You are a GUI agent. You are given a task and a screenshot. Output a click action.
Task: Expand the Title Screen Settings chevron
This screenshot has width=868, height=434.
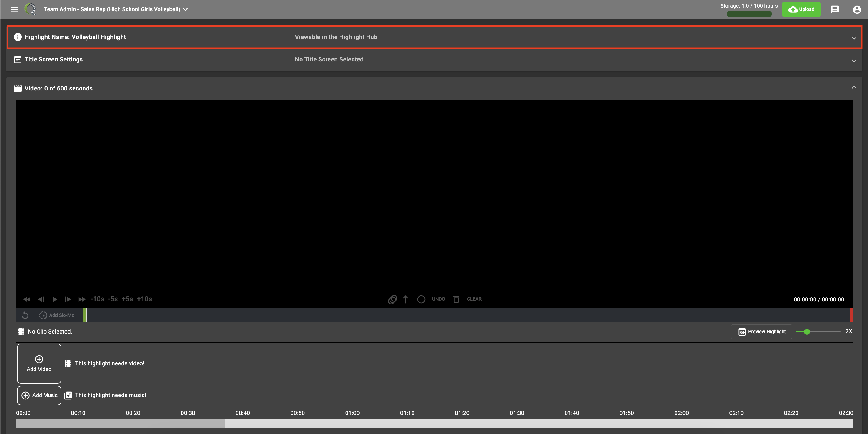pyautogui.click(x=854, y=61)
